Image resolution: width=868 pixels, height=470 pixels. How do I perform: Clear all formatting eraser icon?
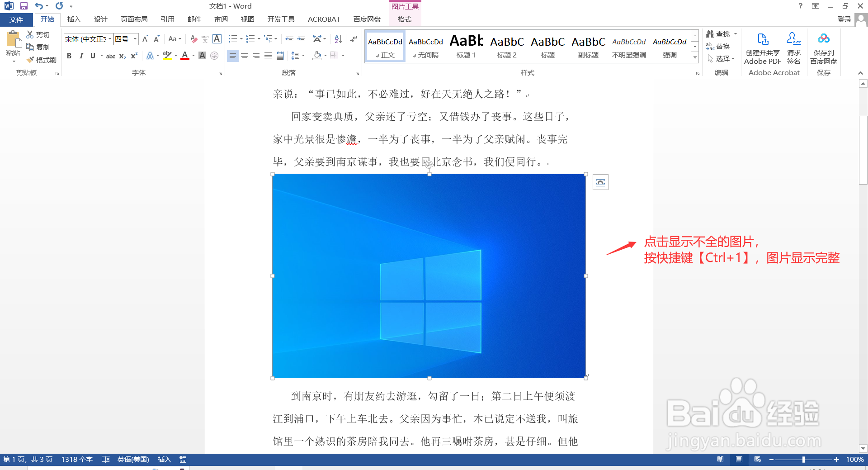pyautogui.click(x=193, y=39)
